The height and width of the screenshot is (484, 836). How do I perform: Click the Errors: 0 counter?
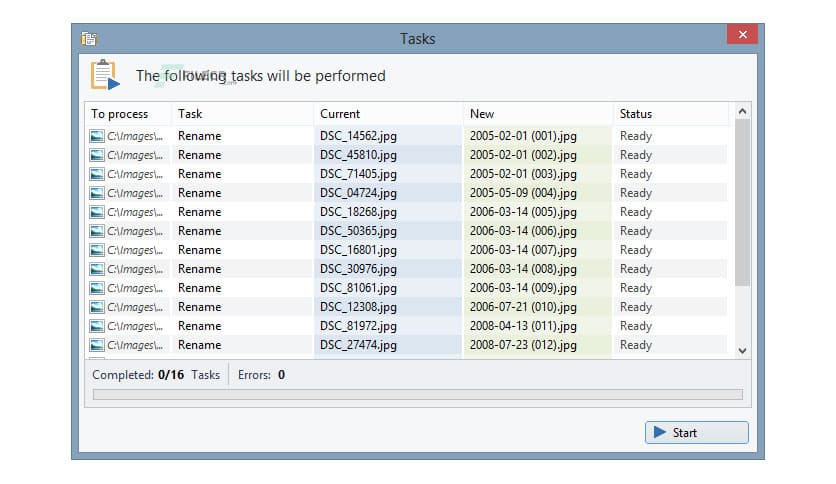261,375
